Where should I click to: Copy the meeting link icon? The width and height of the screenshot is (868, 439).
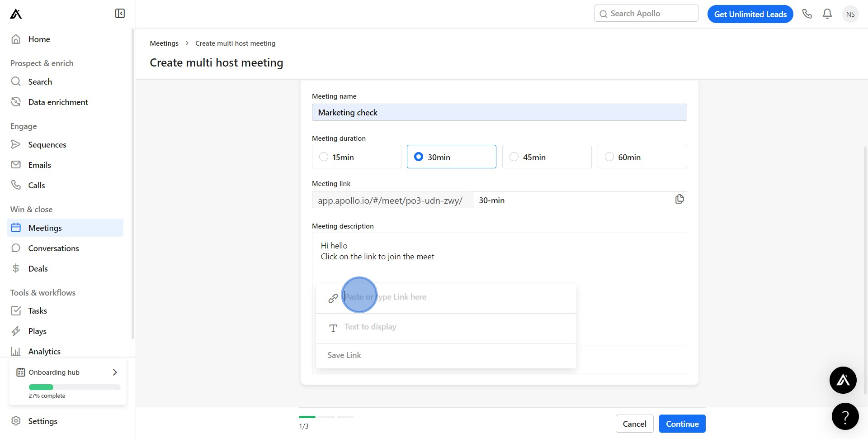pyautogui.click(x=679, y=199)
